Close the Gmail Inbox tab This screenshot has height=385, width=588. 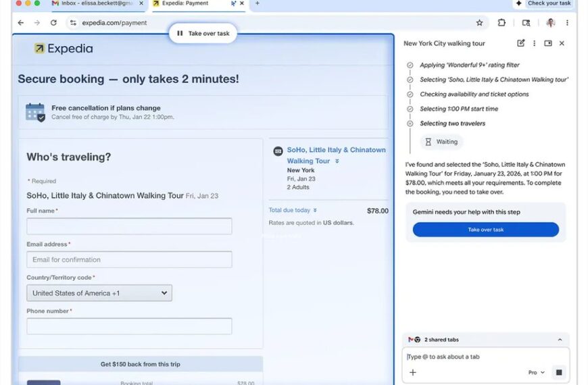(x=141, y=3)
